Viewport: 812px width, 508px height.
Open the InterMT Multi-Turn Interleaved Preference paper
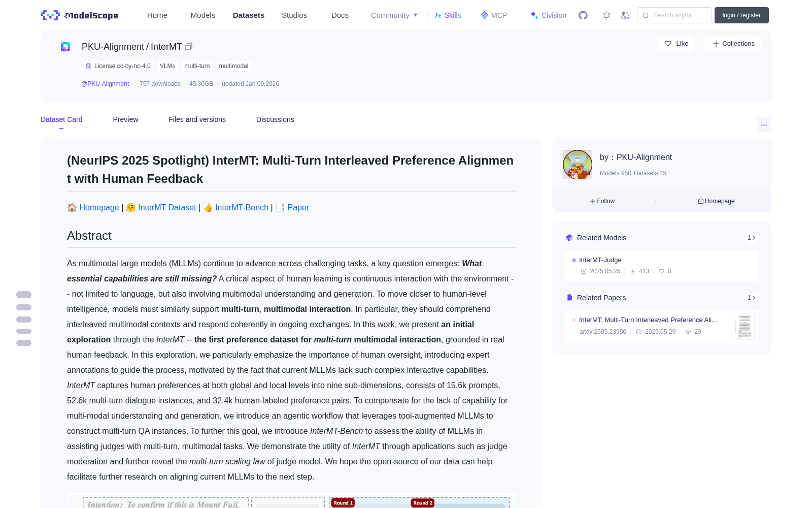[649, 320]
